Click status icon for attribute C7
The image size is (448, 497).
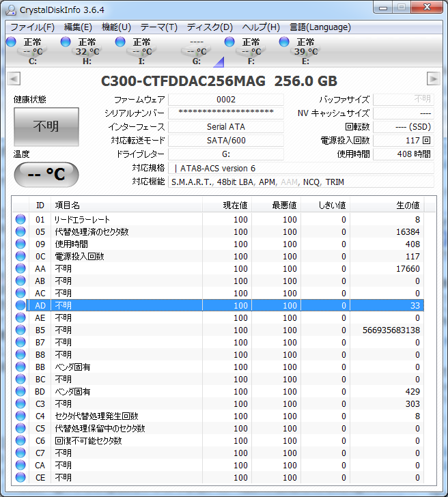pyautogui.click(x=20, y=453)
